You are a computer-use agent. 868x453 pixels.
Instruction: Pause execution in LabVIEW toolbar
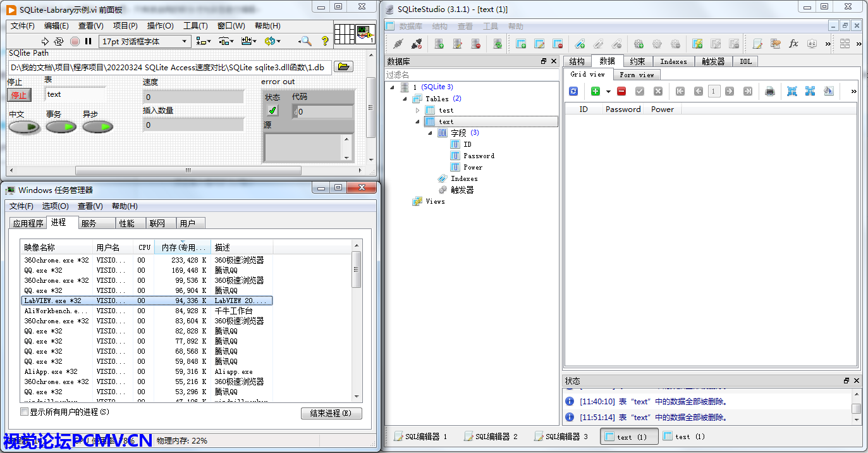(89, 41)
